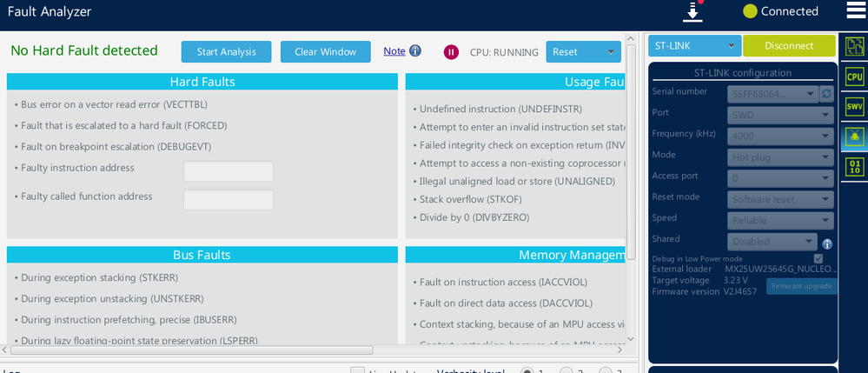Image resolution: width=868 pixels, height=373 pixels.
Task: Select verbosity level 2 radio button
Action: pyautogui.click(x=566, y=371)
